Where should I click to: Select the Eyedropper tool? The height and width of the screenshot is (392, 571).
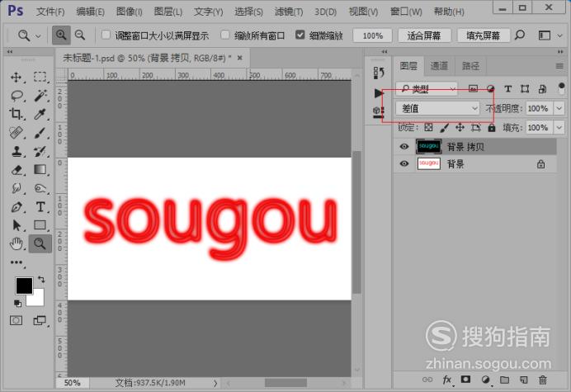(40, 114)
